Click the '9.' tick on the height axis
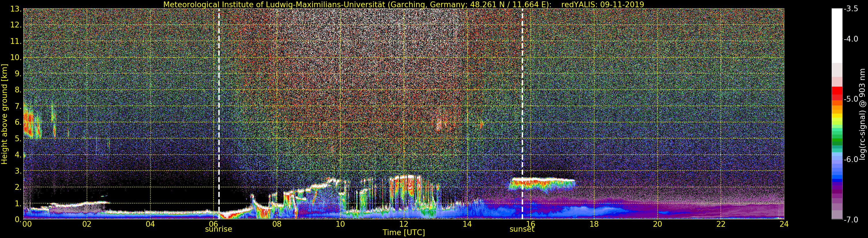The height and width of the screenshot is (238, 868). 18,74
